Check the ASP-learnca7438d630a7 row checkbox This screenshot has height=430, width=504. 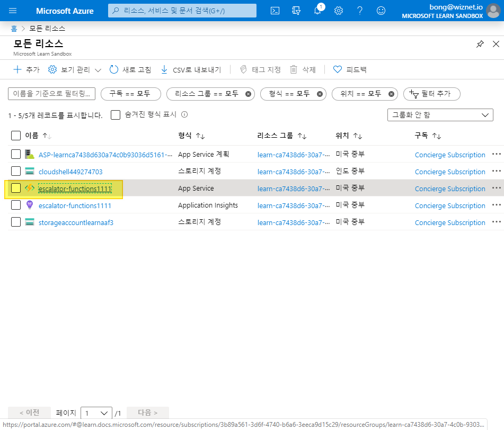[x=16, y=154]
